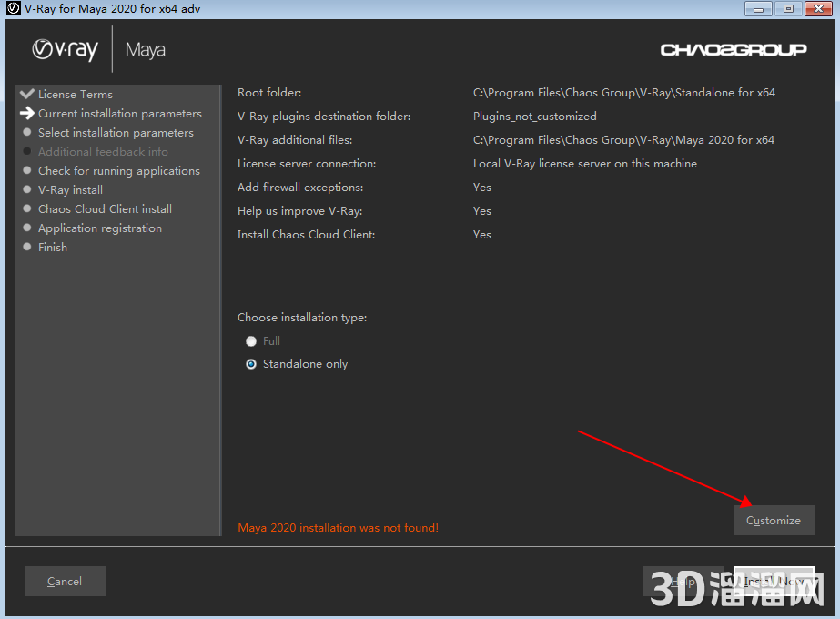840x619 pixels.
Task: Select the V-Ray install step
Action: 70,190
